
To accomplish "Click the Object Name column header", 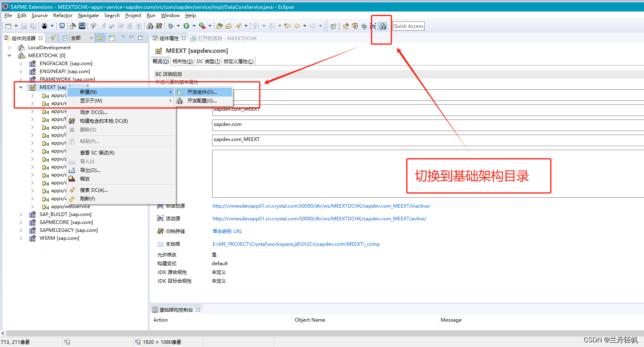I will click(310, 320).
